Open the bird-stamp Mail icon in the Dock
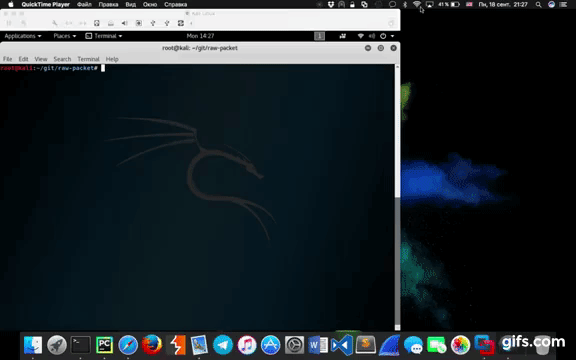 click(x=199, y=345)
